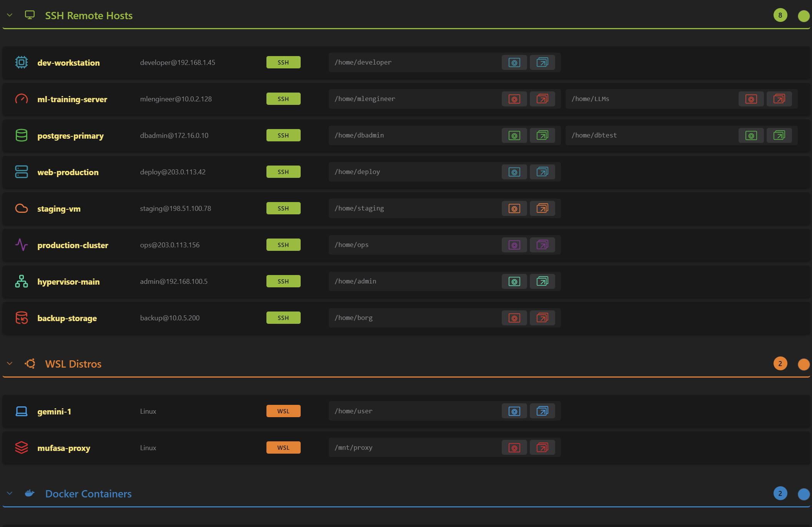The height and width of the screenshot is (527, 812).
Task: Open /home/dbadmin in new window icon
Action: (x=542, y=136)
